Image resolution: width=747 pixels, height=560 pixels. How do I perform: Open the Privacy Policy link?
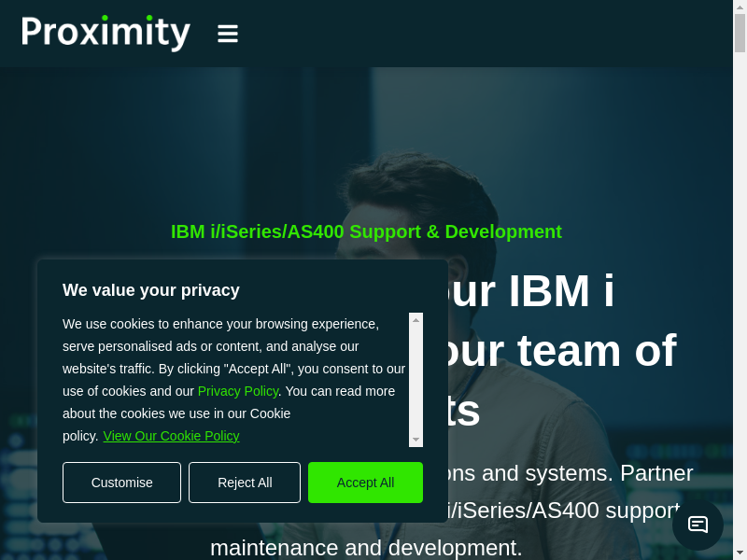tap(238, 391)
